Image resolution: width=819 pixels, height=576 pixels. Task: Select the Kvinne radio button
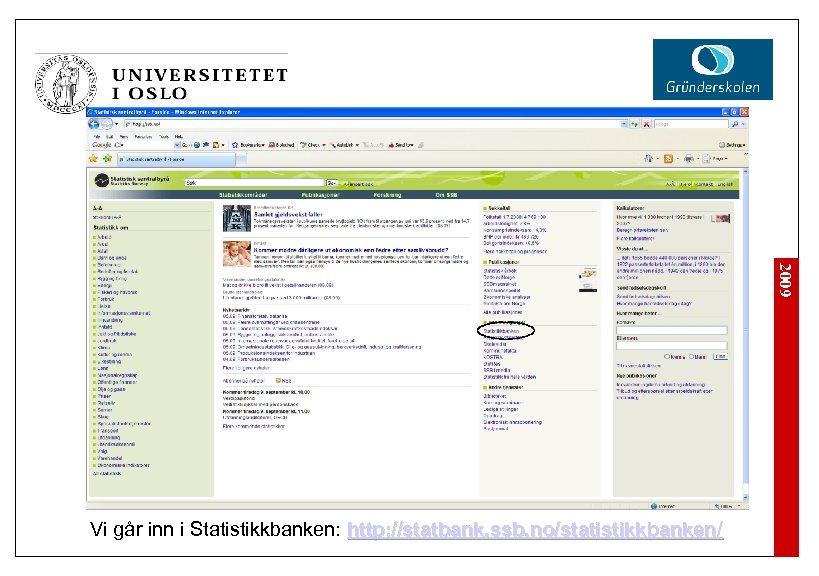pyautogui.click(x=667, y=356)
